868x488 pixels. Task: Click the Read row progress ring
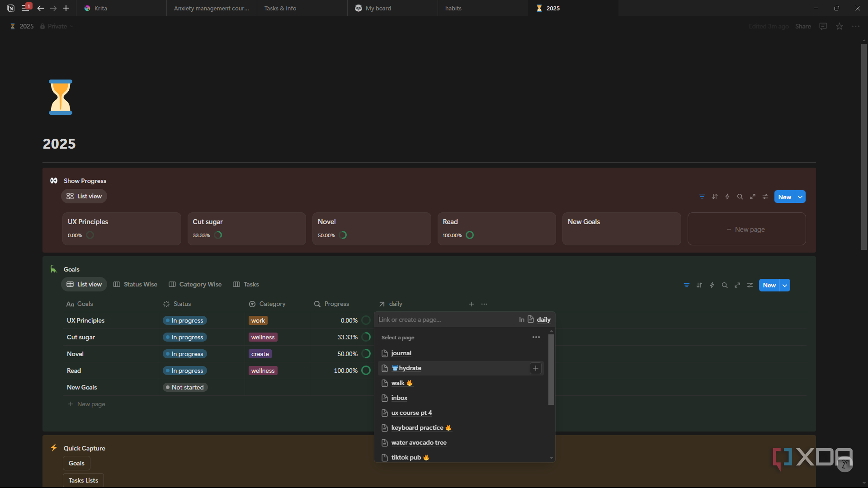point(366,371)
